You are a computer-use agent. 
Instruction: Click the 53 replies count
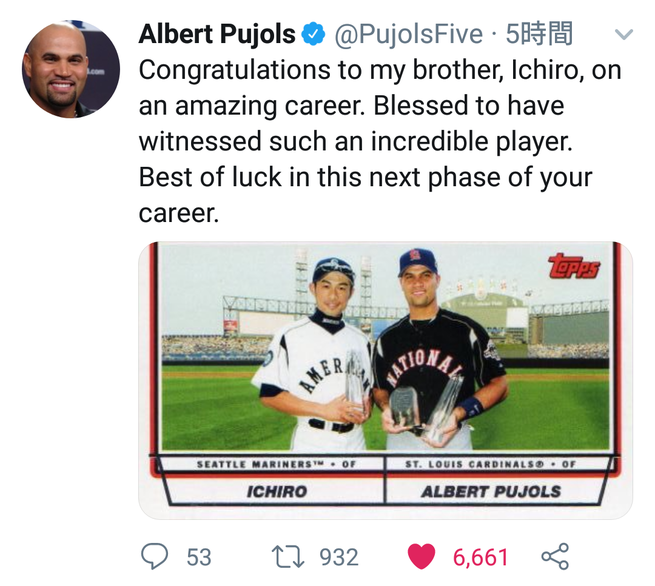[x=199, y=557]
